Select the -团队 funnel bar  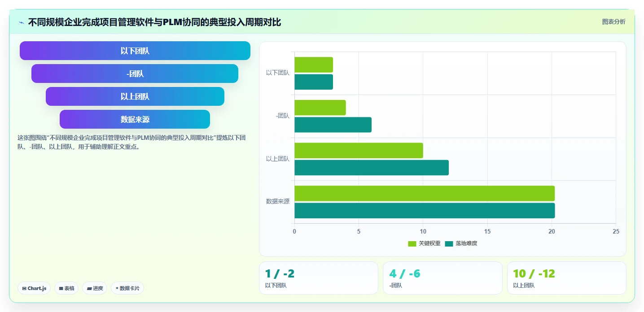pyautogui.click(x=135, y=74)
